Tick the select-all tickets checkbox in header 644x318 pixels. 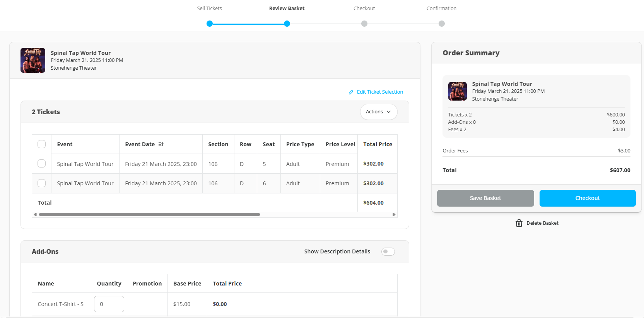tap(42, 144)
